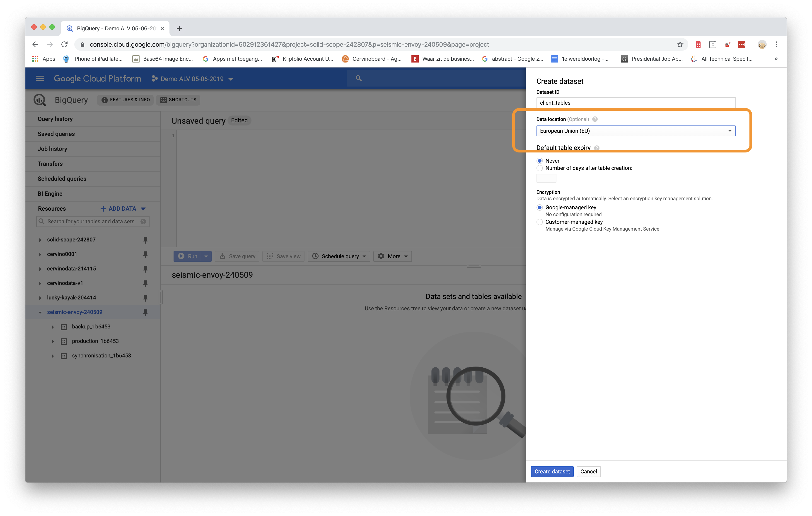Open the Schedule query dropdown

click(x=339, y=256)
